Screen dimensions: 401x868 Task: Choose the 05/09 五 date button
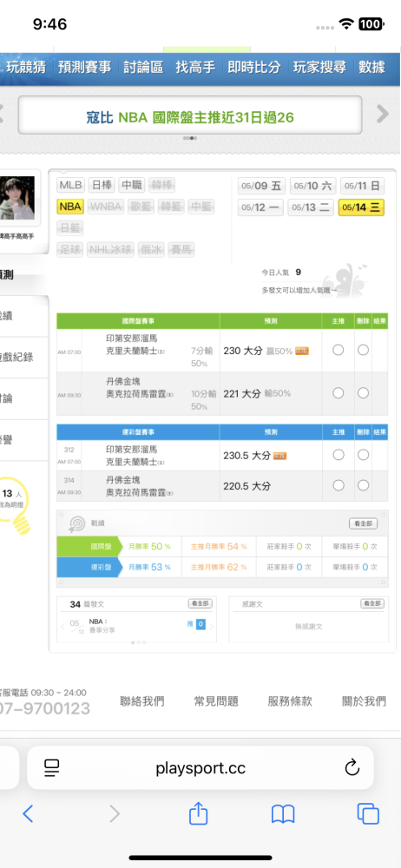(x=260, y=186)
